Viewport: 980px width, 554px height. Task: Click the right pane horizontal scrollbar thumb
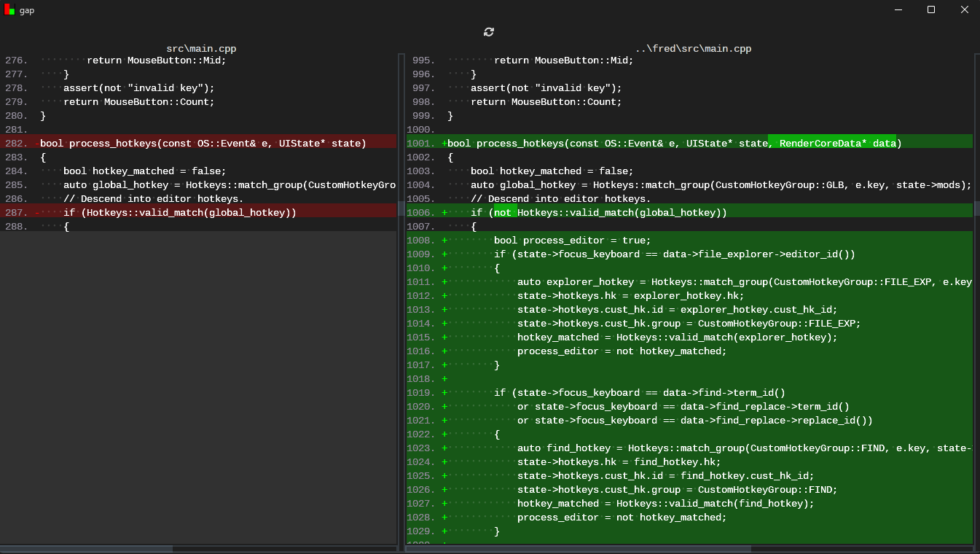click(578, 549)
